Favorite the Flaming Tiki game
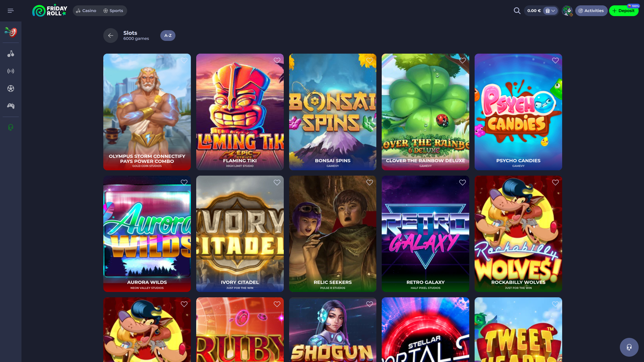 tap(277, 61)
